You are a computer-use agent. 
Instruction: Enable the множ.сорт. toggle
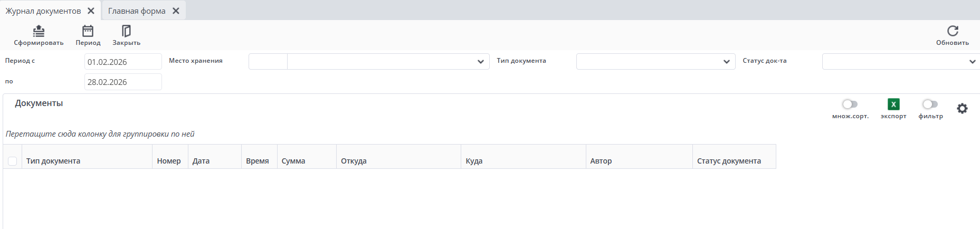pyautogui.click(x=850, y=104)
